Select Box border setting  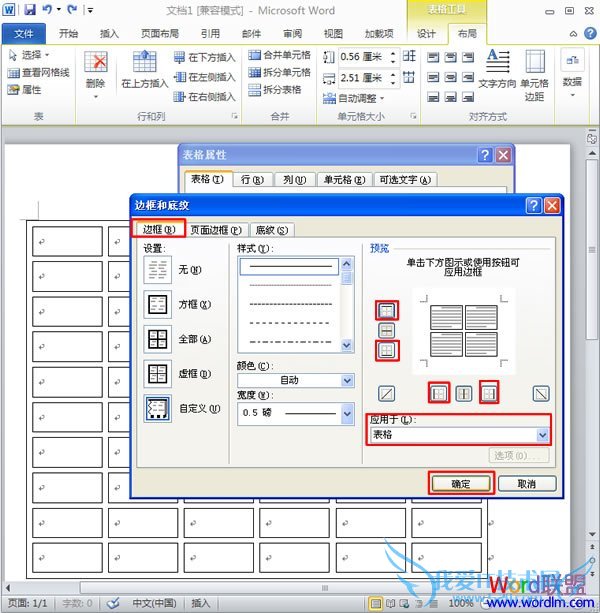click(x=158, y=304)
